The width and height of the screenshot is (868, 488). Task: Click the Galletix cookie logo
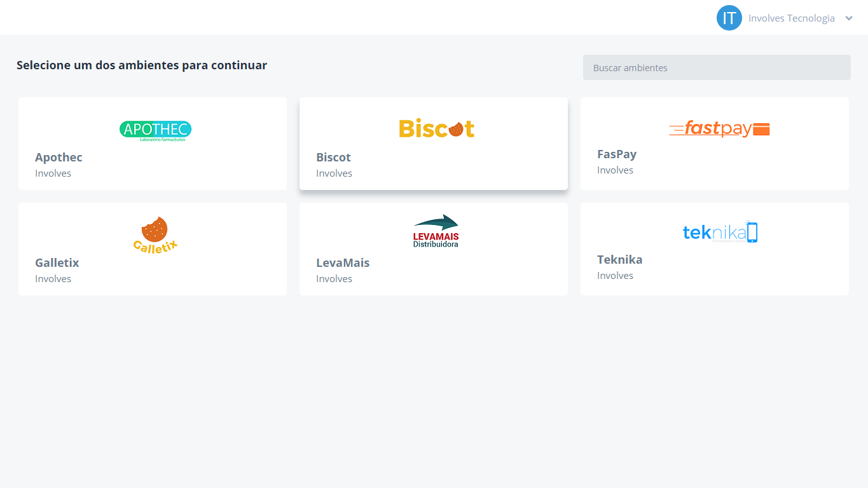tap(155, 234)
